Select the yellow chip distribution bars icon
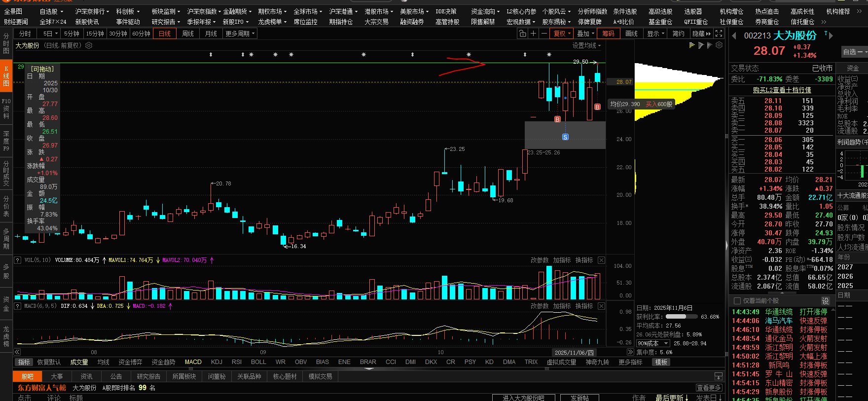The image size is (868, 401). [692, 45]
